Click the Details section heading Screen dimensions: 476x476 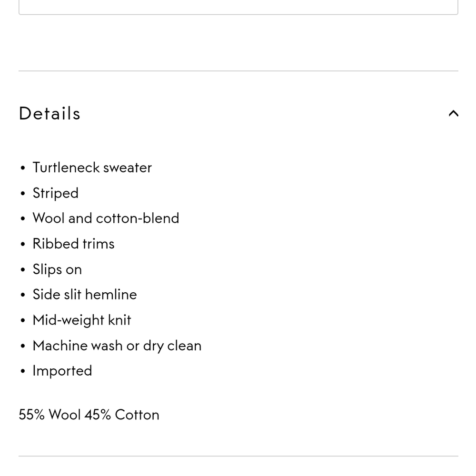pos(50,114)
